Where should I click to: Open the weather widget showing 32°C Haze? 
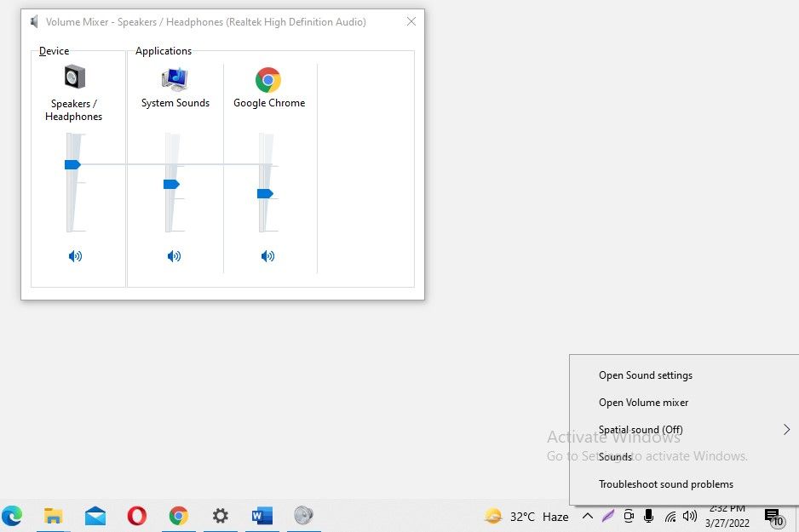[x=526, y=517]
